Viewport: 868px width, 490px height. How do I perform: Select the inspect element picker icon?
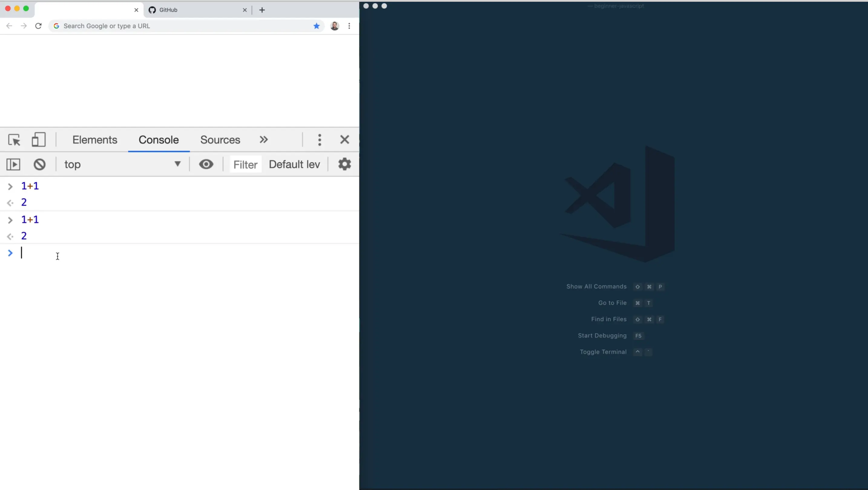[14, 140]
